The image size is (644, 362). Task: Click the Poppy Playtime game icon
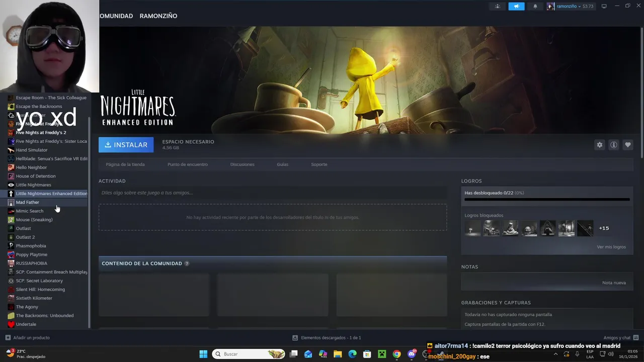(x=11, y=254)
